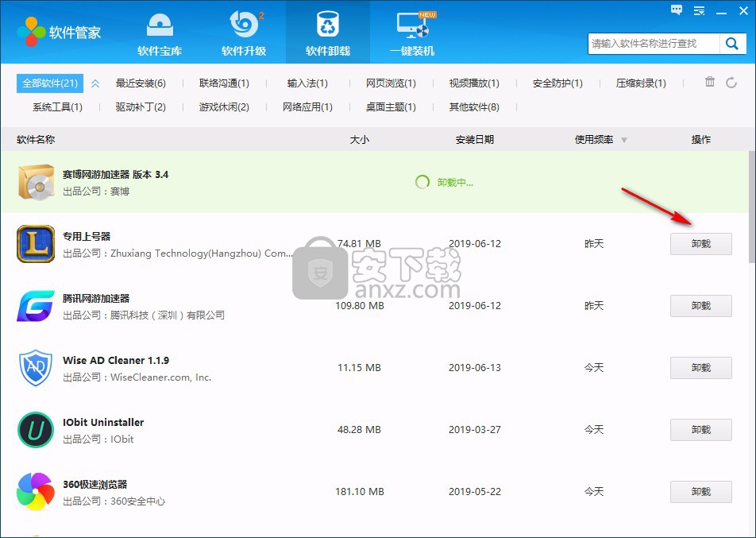Refresh the software list icon
Screen dimensions: 756x538
coord(731,83)
